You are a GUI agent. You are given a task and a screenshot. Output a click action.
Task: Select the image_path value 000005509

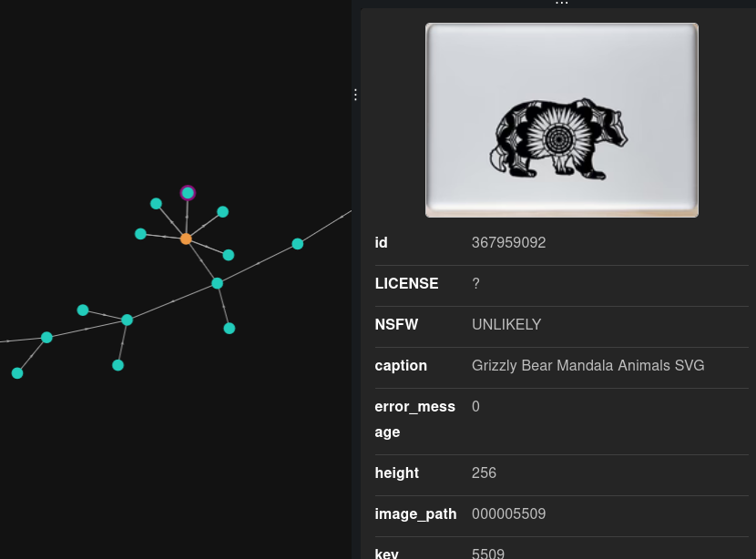click(508, 514)
